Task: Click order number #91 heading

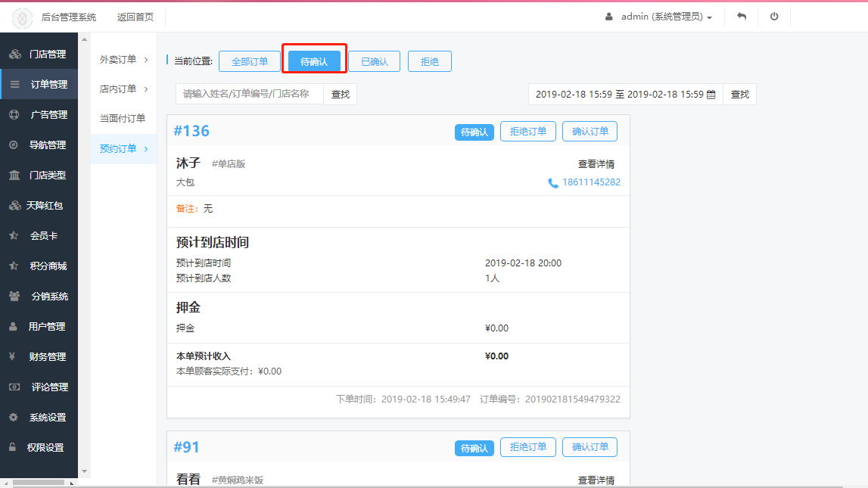Action: coord(187,447)
